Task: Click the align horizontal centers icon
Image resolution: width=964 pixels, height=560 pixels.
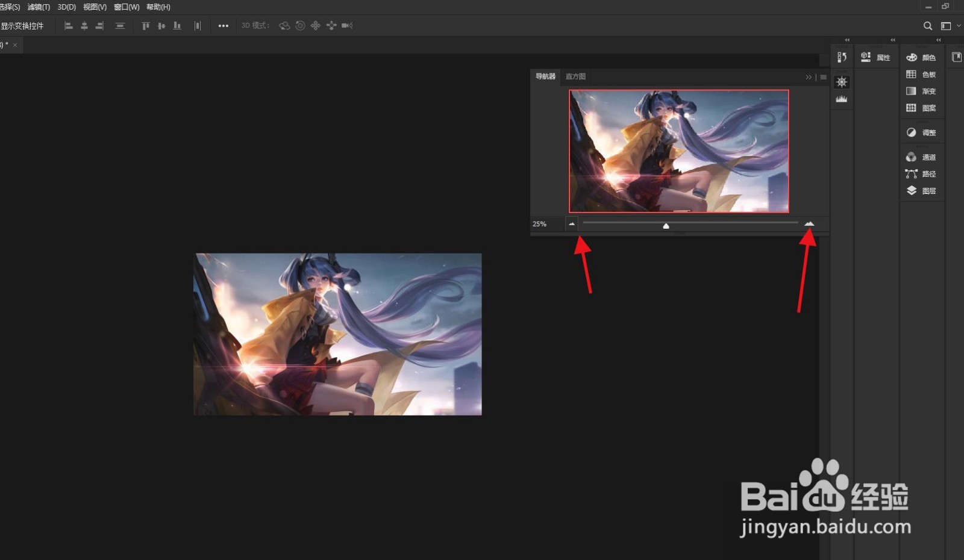Action: (84, 26)
